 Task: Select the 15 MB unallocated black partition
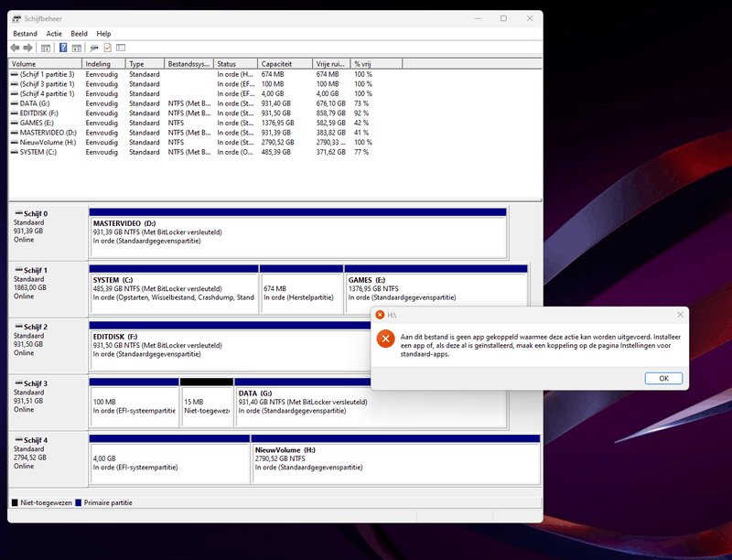206,403
